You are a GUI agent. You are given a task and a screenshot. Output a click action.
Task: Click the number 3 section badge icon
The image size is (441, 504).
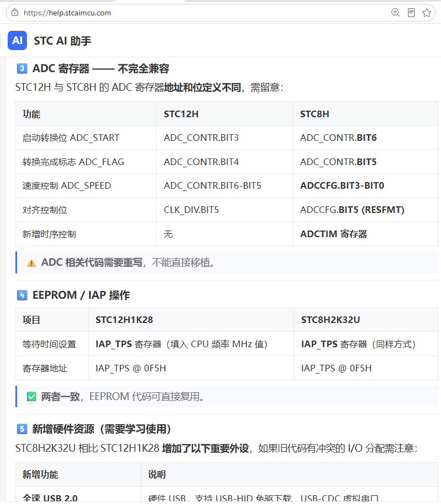pos(22,68)
